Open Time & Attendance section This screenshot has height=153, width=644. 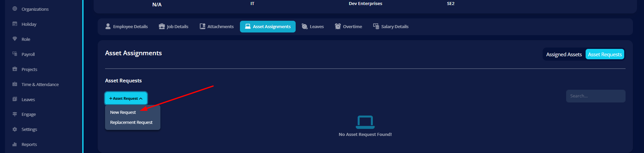pyautogui.click(x=40, y=84)
